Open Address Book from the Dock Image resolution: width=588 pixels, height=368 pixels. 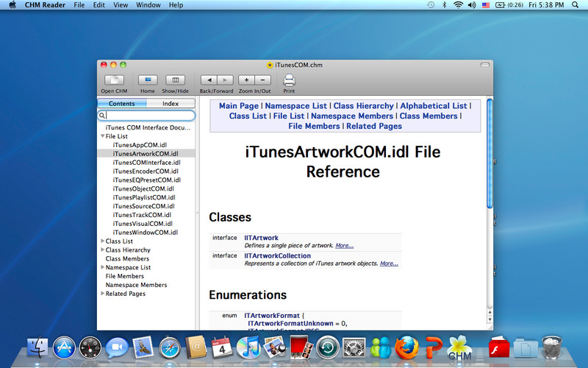click(196, 347)
